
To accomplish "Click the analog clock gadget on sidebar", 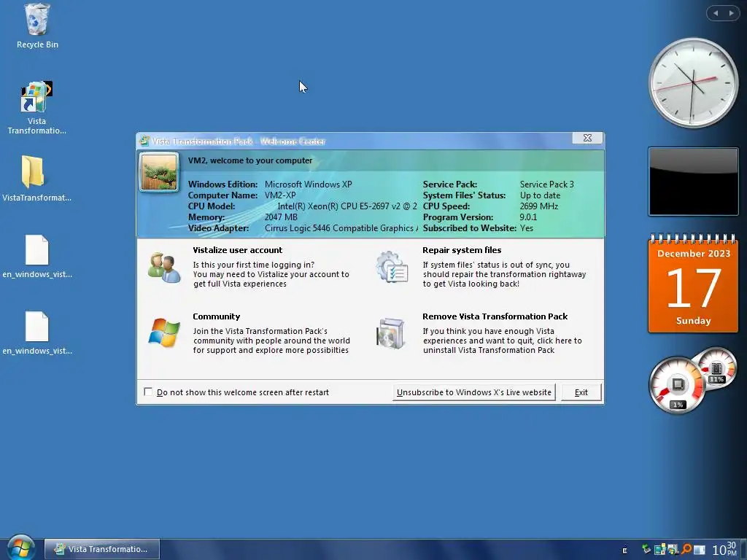I will click(x=693, y=83).
